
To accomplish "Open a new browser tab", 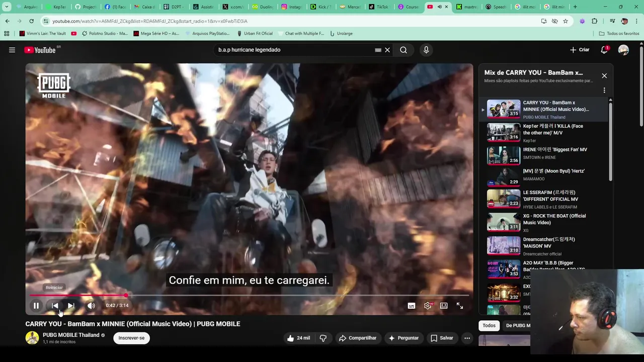I will 575,7.
